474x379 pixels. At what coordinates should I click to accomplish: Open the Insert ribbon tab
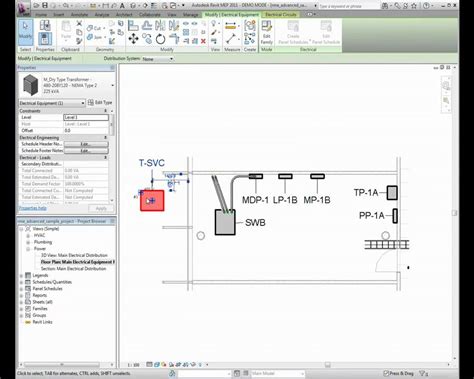pos(59,15)
